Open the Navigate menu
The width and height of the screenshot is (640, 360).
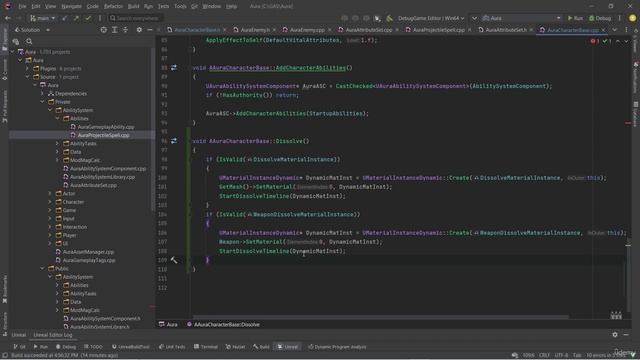[71, 7]
